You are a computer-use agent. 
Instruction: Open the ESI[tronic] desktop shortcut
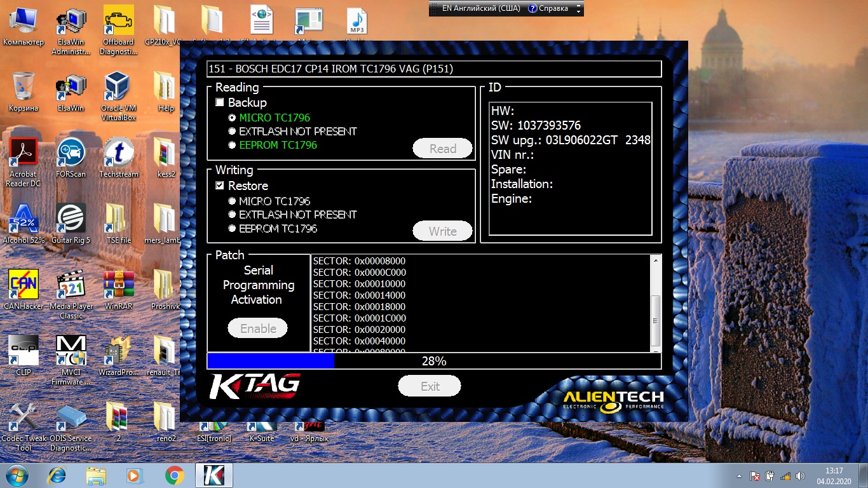pyautogui.click(x=214, y=432)
